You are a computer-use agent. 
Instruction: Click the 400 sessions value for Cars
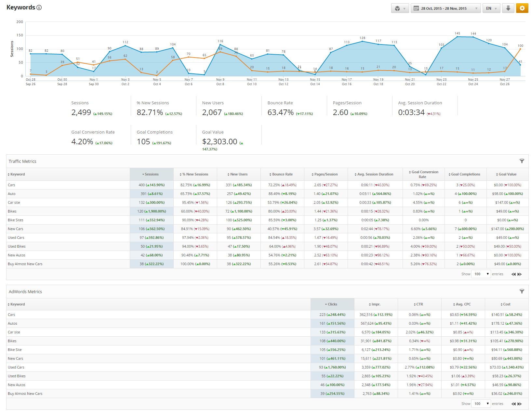(142, 185)
